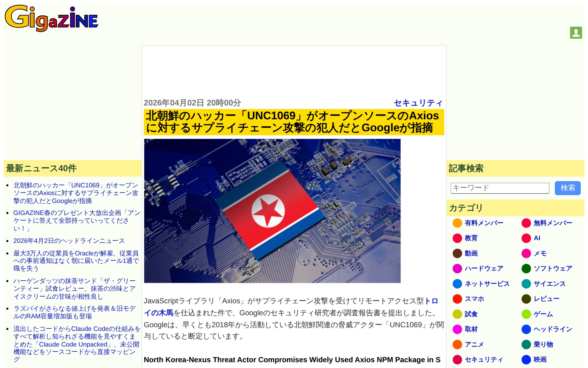Click the blue dot beside 映画
588x368 pixels.
[526, 359]
